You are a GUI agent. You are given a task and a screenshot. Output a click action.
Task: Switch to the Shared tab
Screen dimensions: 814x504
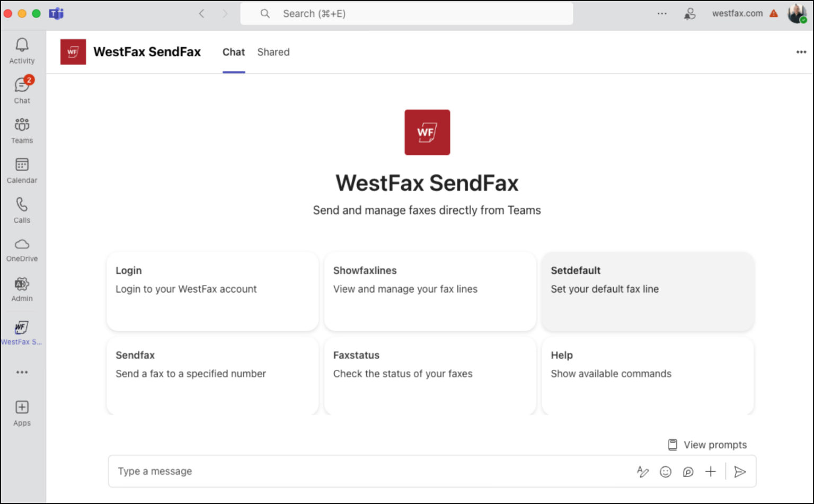click(x=273, y=52)
